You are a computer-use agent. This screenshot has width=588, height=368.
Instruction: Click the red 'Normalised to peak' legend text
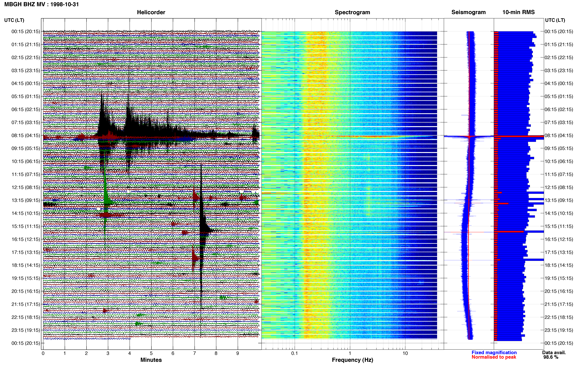494,357
